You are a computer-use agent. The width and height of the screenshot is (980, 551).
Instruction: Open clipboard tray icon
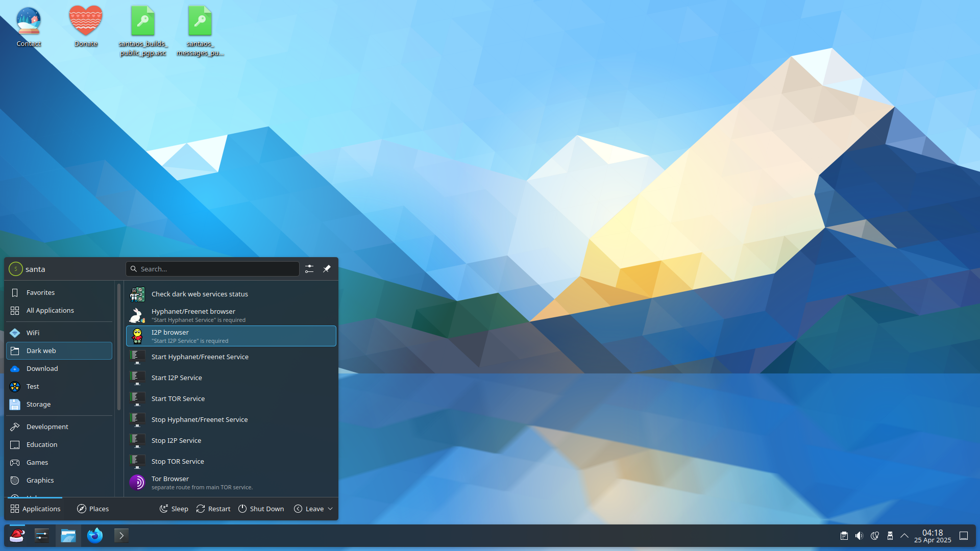(844, 536)
